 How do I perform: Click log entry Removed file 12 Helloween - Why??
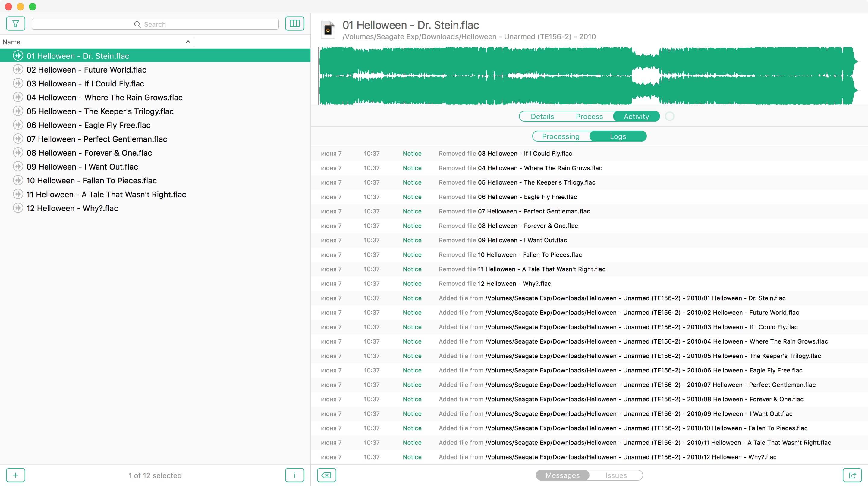pyautogui.click(x=589, y=283)
